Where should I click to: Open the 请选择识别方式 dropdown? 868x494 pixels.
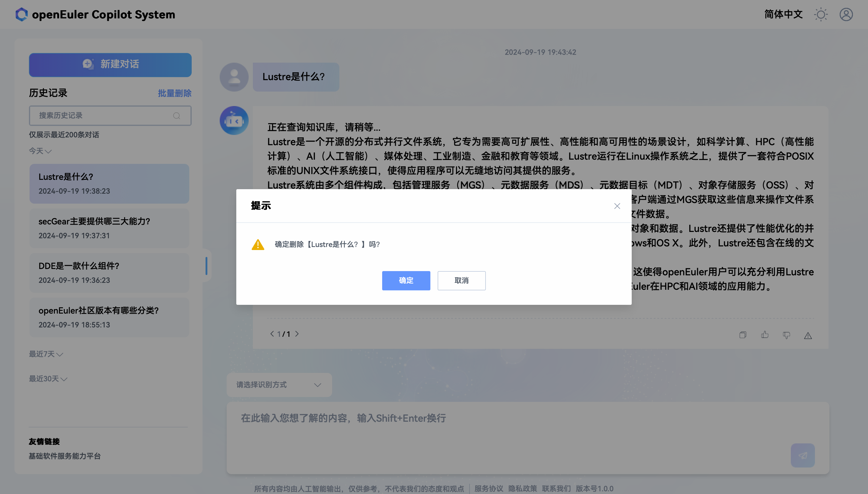[279, 385]
